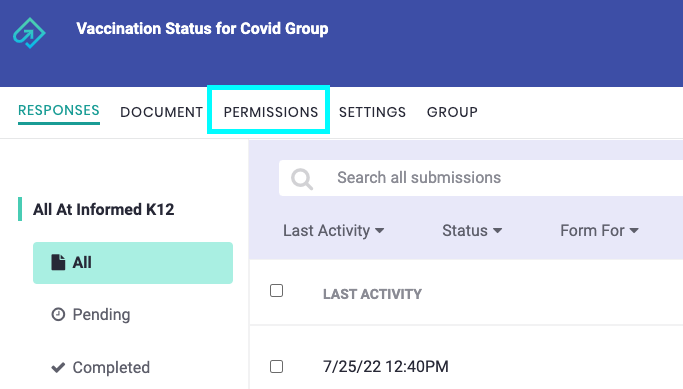This screenshot has height=389, width=683.
Task: Open the Last Activity filter dropdown
Action: [x=334, y=230]
